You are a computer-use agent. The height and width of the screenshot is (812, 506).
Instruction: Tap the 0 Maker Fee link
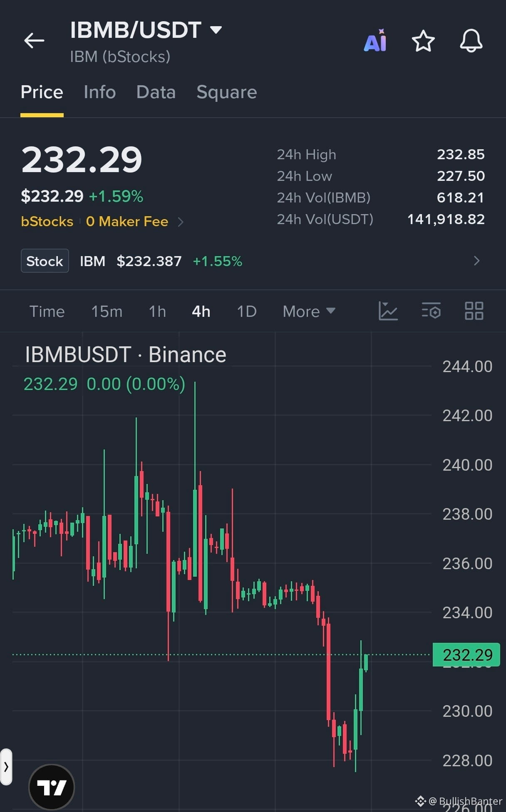(x=127, y=222)
